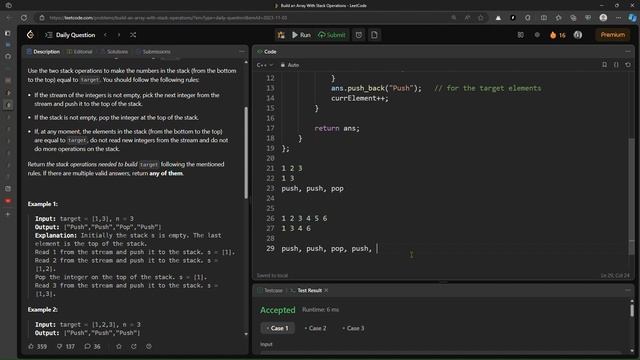This screenshot has height=360, width=640.
Task: Select Case 3 result
Action: (353, 328)
